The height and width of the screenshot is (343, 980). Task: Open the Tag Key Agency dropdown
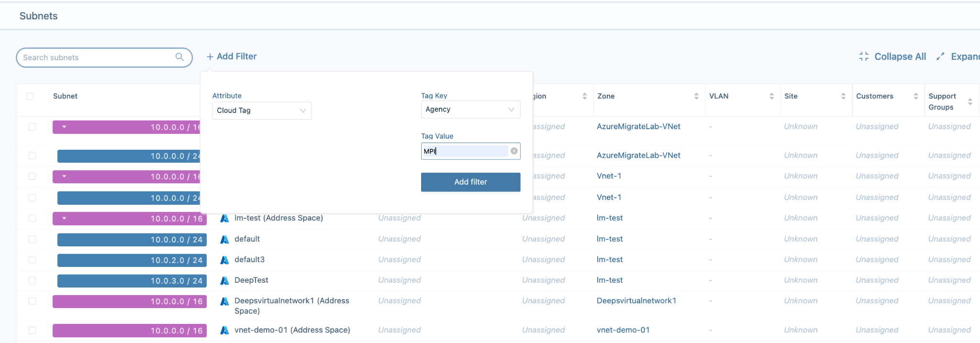pyautogui.click(x=470, y=110)
